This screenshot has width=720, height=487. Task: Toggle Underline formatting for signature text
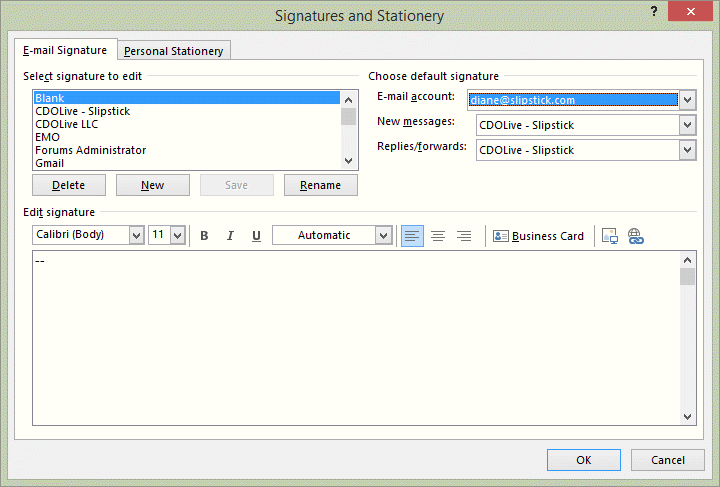(256, 236)
